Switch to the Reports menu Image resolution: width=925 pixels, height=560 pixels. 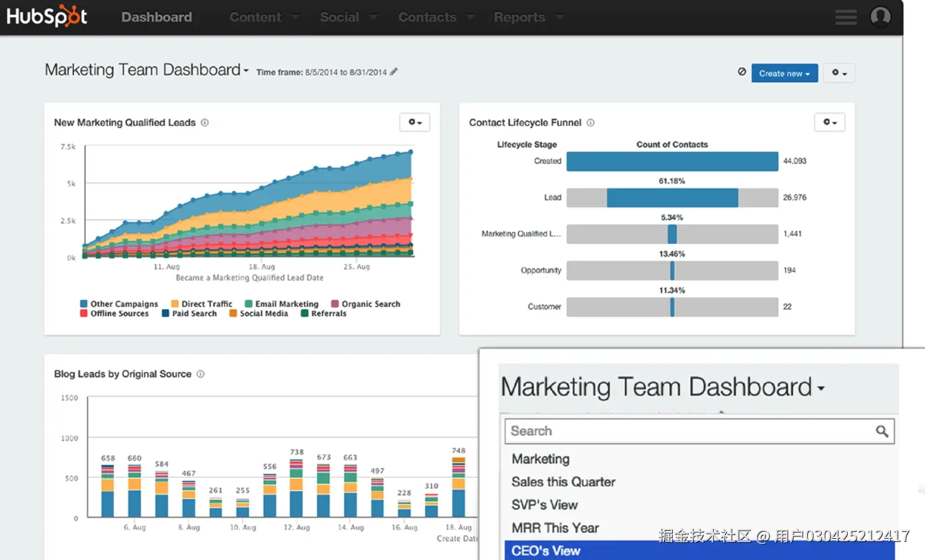(x=520, y=17)
